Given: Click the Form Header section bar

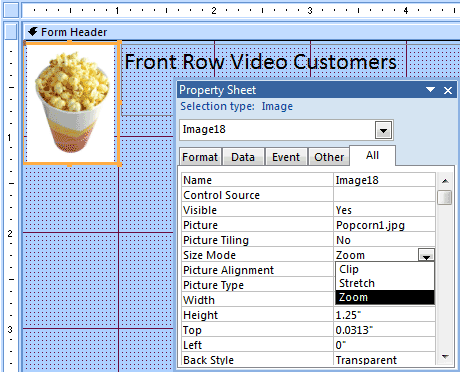Looking at the screenshot, I should [242, 32].
